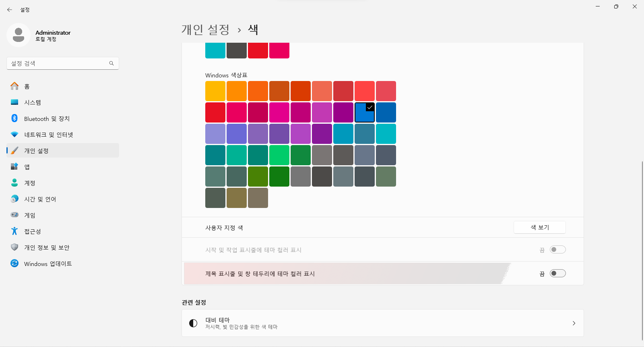The height and width of the screenshot is (347, 644).
Task: Click the 접근성 accessibility icon
Action: point(14,231)
